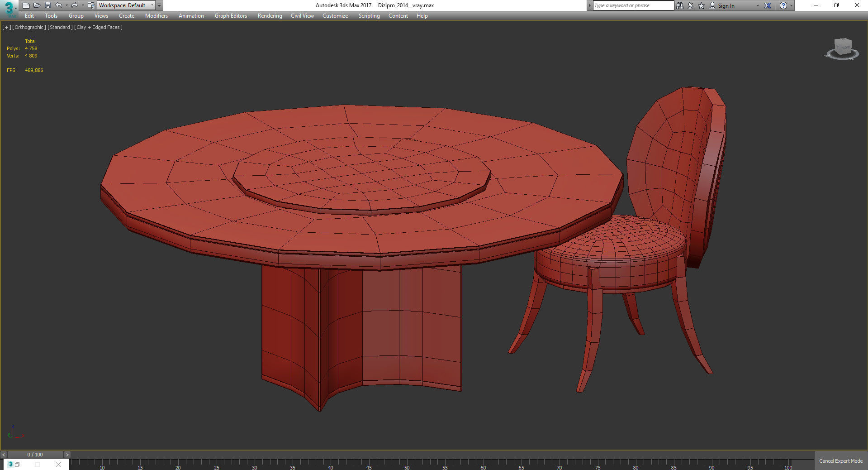The height and width of the screenshot is (470, 868).
Task: Click the Autodesk Exchange X icon
Action: click(x=768, y=5)
